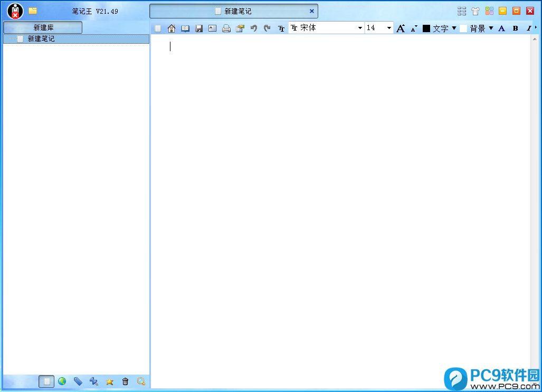Close the 笔记王 window
The image size is (542, 392).
click(x=530, y=11)
